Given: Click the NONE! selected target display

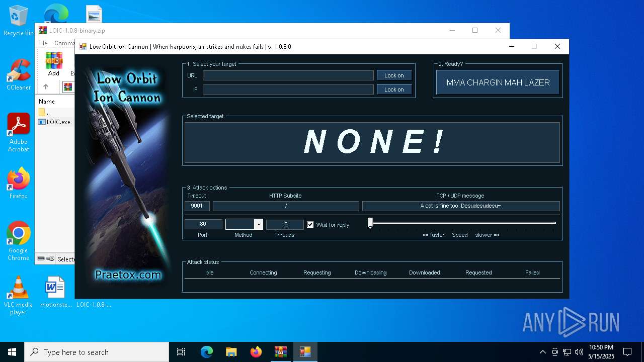Looking at the screenshot, I should click(372, 142).
